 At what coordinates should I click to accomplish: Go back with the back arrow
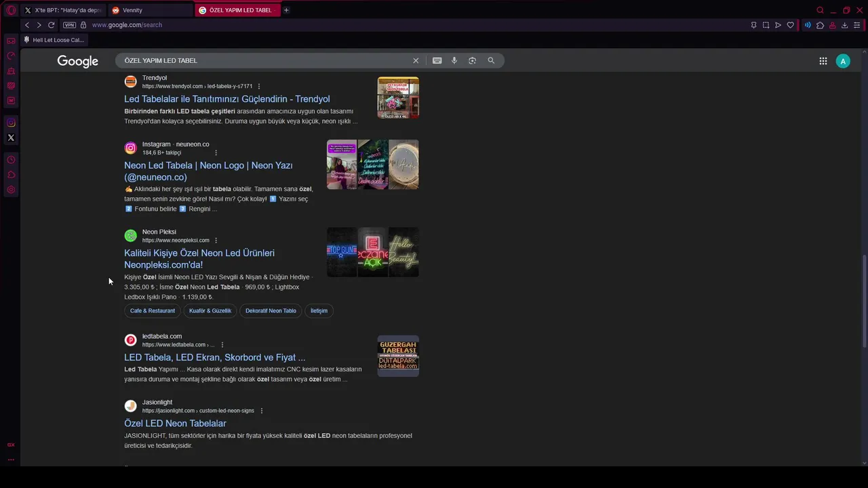click(x=27, y=25)
